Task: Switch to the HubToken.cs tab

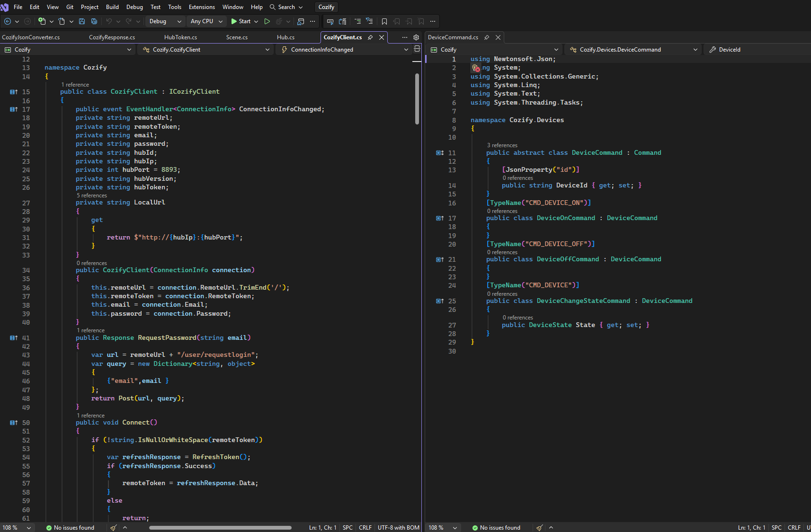Action: [180, 37]
